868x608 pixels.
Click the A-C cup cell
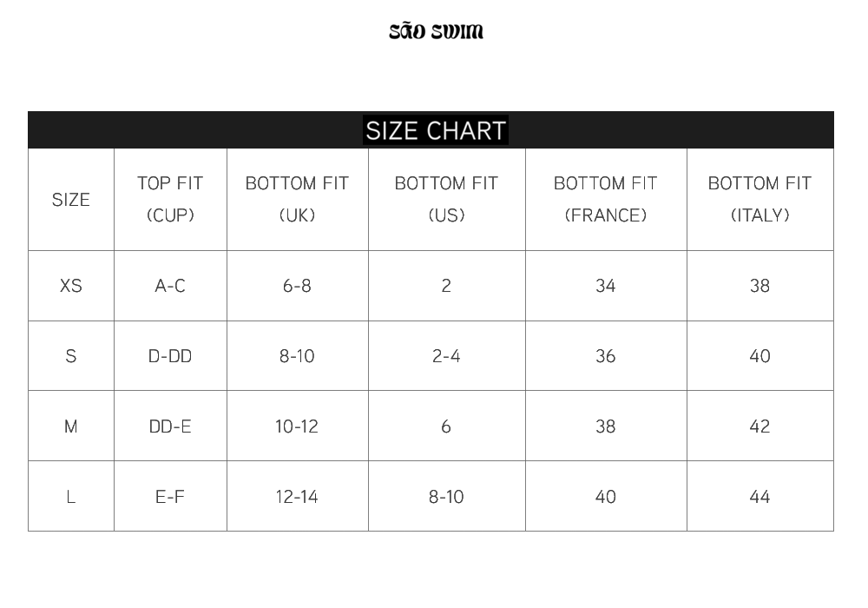point(170,286)
